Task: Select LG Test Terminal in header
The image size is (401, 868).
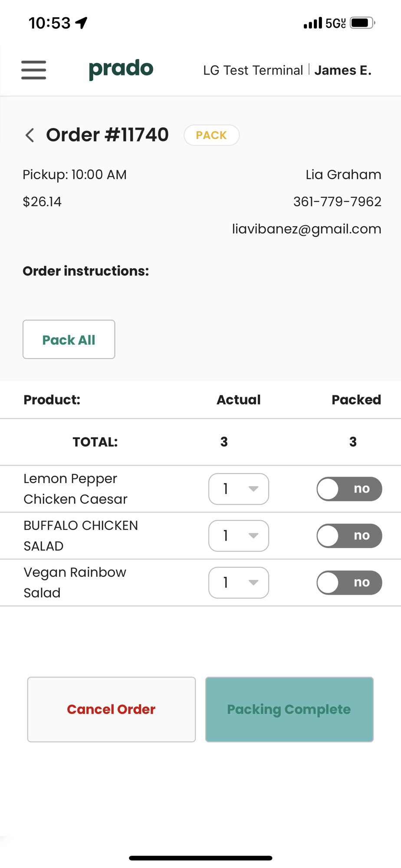Action: [253, 70]
